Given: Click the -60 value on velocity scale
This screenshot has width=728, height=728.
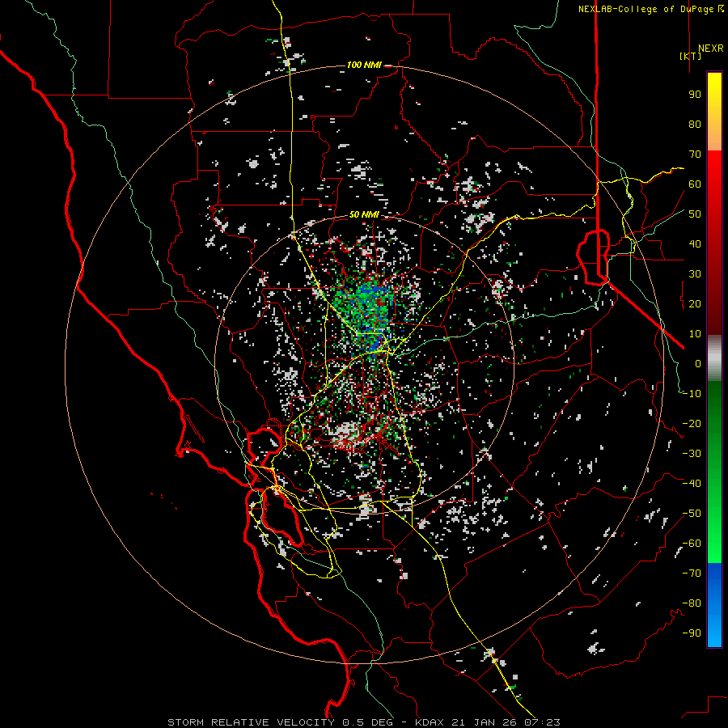Looking at the screenshot, I should click(x=692, y=544).
